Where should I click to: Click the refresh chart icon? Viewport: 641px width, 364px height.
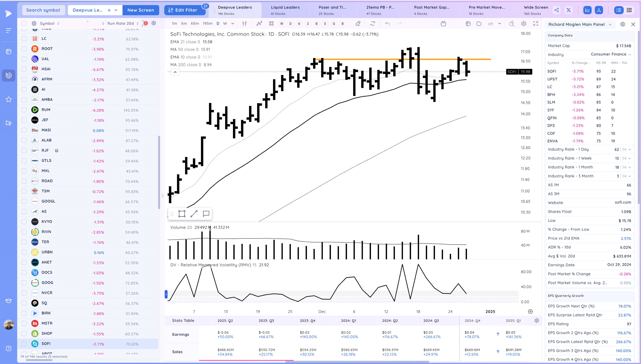pos(372,24)
